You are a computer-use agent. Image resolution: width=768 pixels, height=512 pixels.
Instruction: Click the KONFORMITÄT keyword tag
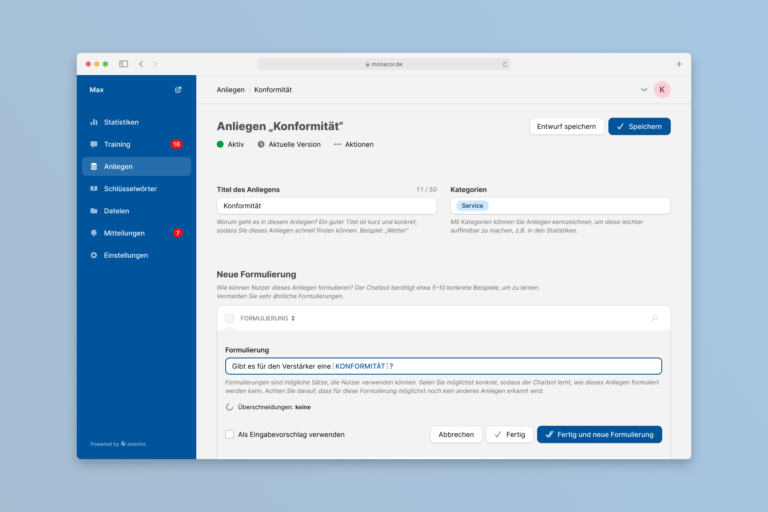click(x=360, y=366)
